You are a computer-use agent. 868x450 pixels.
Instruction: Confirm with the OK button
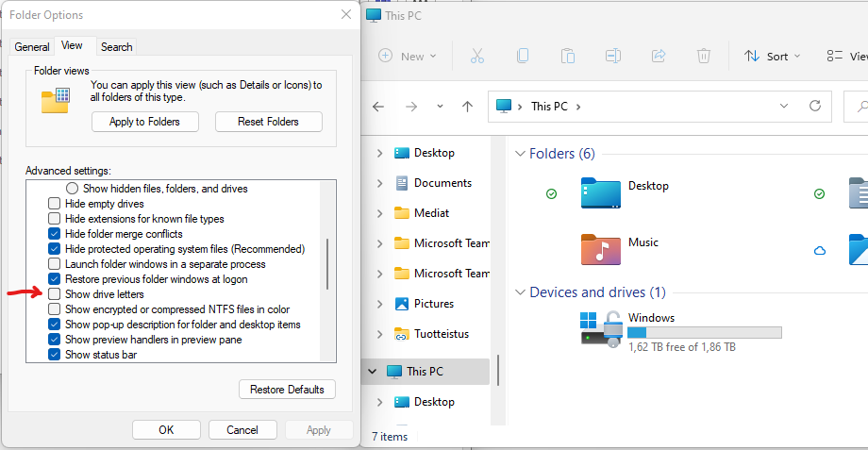[166, 430]
